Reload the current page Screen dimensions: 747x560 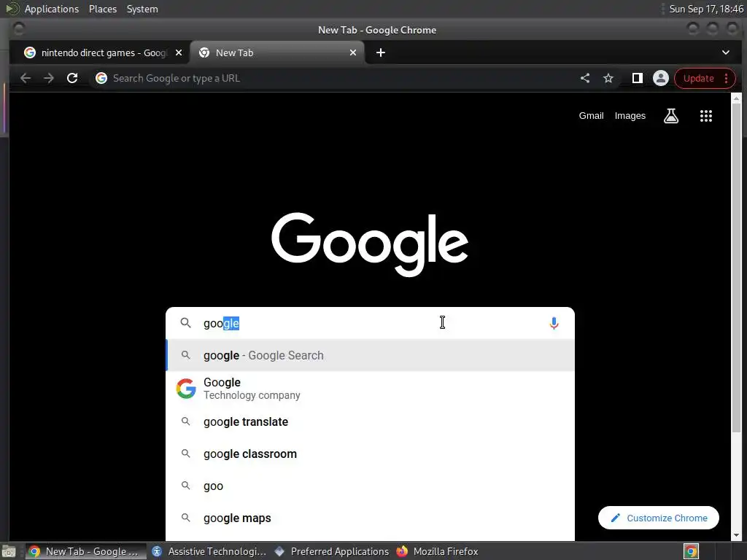pos(72,78)
